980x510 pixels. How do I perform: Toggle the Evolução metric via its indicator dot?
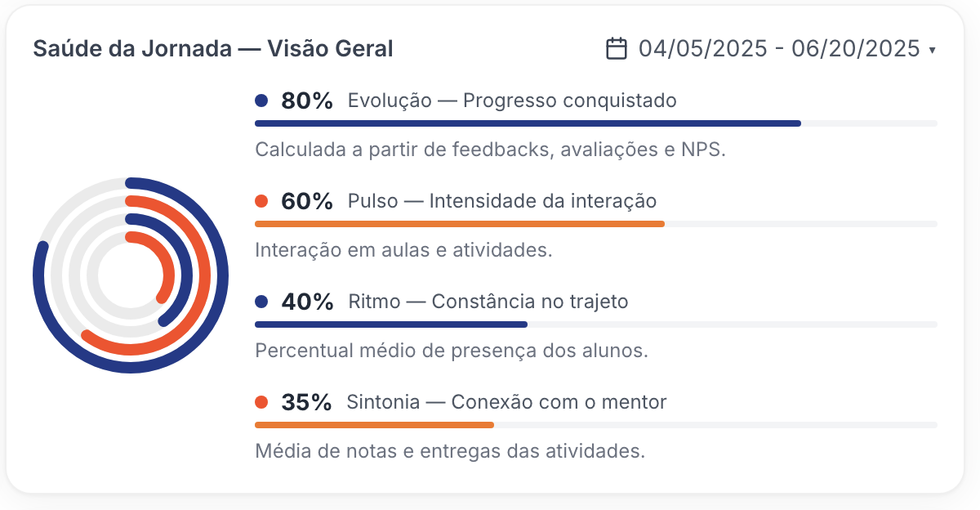[262, 100]
